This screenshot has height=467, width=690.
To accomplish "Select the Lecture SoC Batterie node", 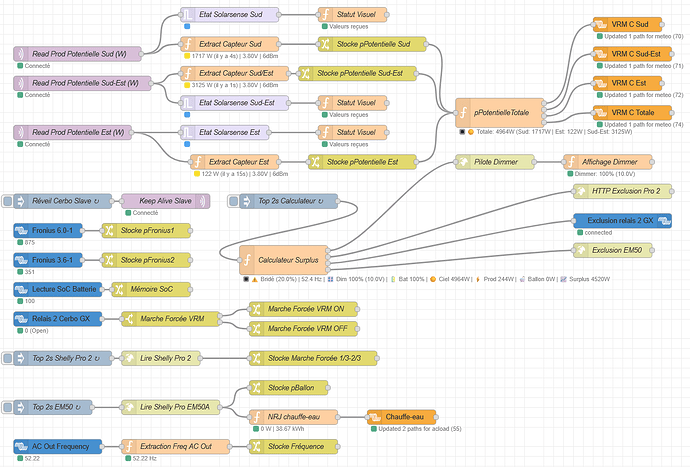I will (x=58, y=290).
